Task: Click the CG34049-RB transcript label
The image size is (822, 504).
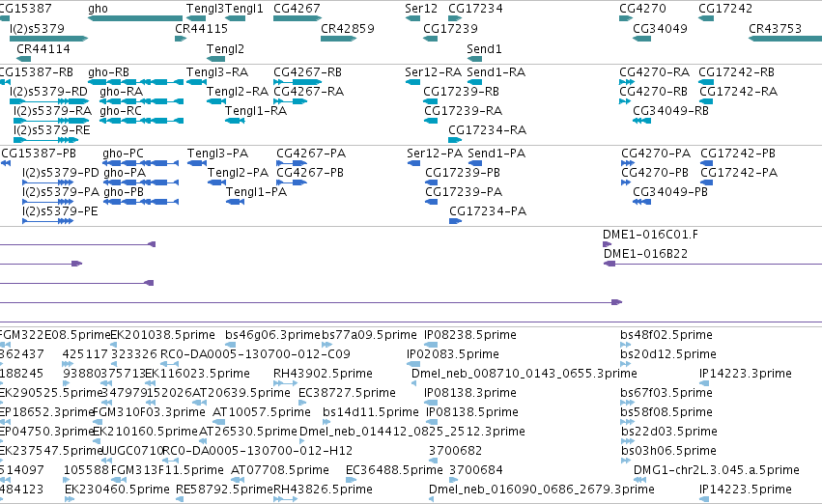Action: coord(671,110)
